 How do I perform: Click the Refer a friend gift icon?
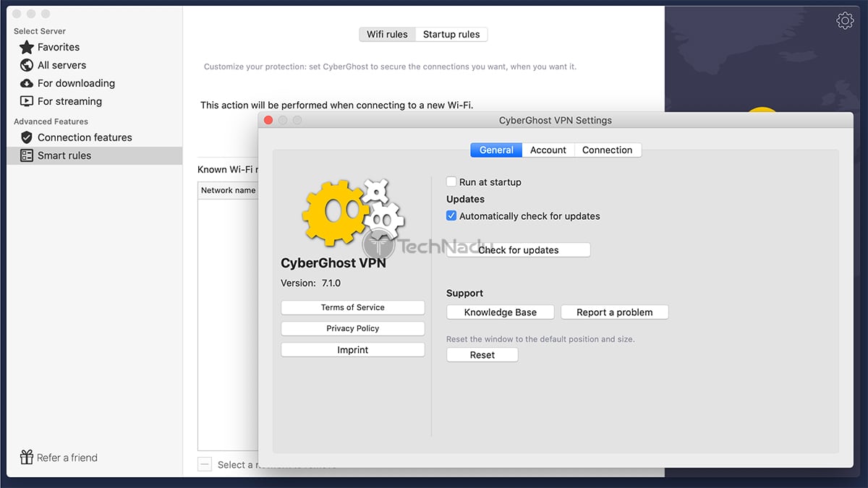pos(27,457)
